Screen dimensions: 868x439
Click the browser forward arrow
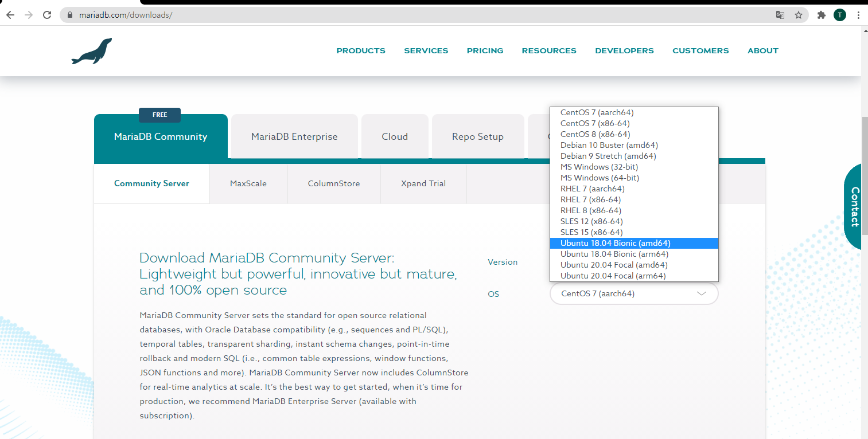coord(29,15)
